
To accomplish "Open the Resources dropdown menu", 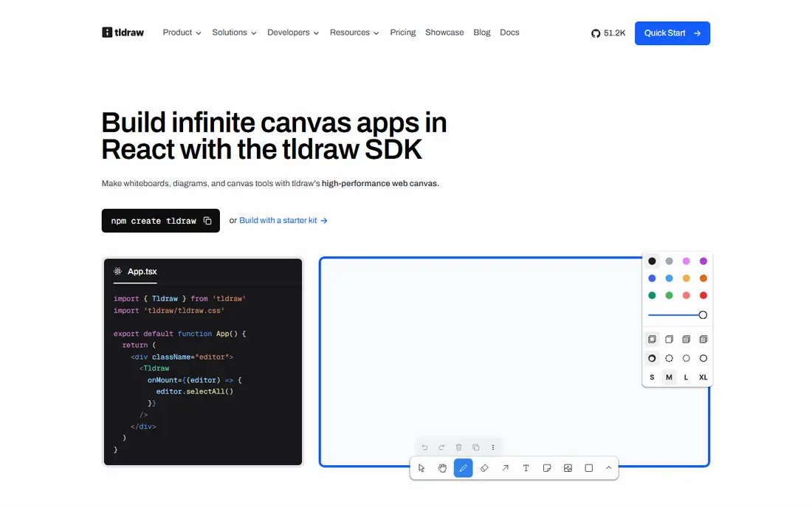I will [354, 32].
